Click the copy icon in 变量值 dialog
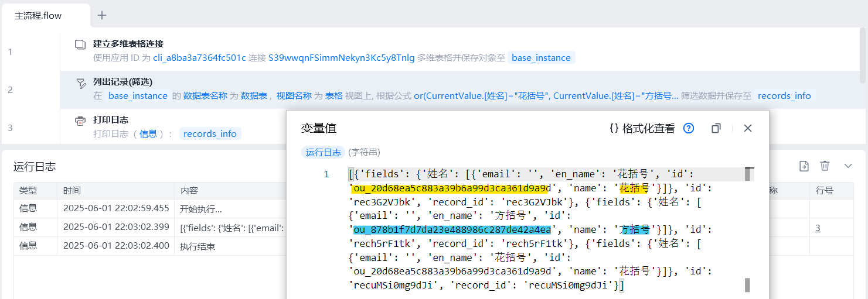This screenshot has height=299, width=868. [716, 129]
